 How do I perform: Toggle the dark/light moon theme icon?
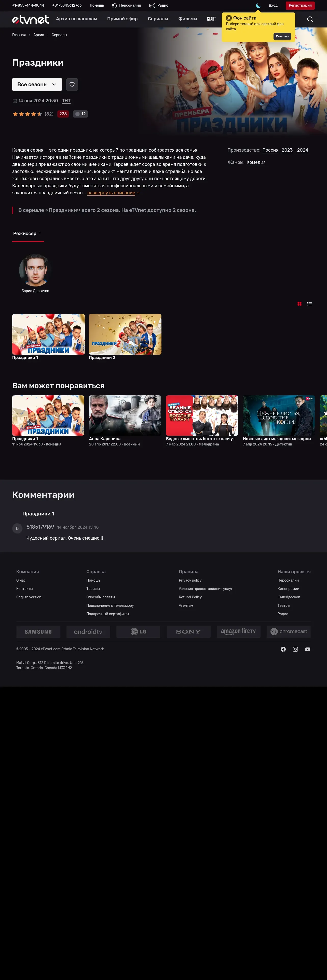point(258,5)
